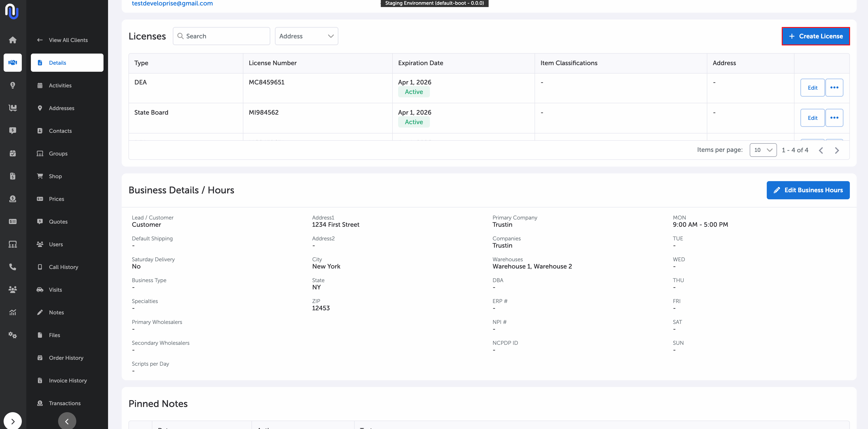The image size is (868, 429).
Task: Open the Activities menu item
Action: tap(60, 86)
